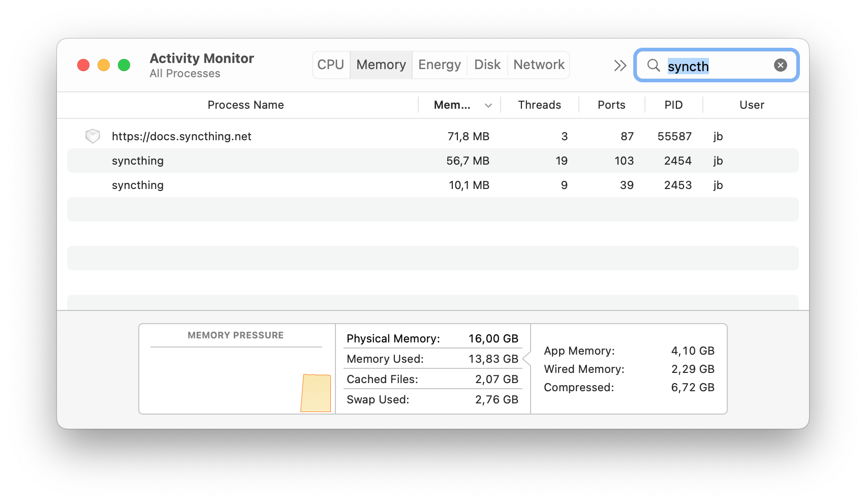The height and width of the screenshot is (504, 866).
Task: Click the Swap Used 2,76 GB entry
Action: [x=432, y=399]
